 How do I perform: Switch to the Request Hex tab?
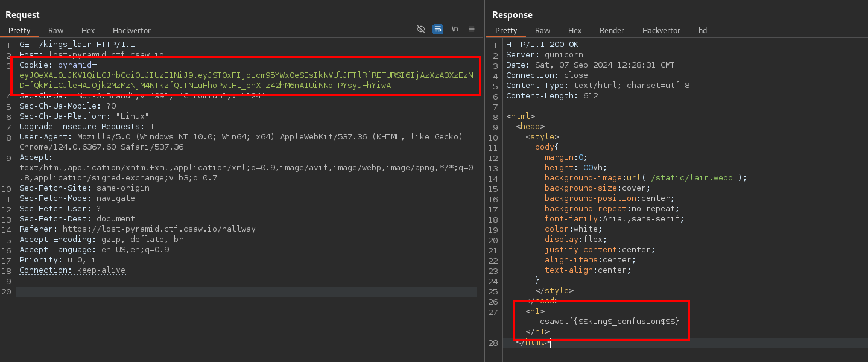coord(88,30)
